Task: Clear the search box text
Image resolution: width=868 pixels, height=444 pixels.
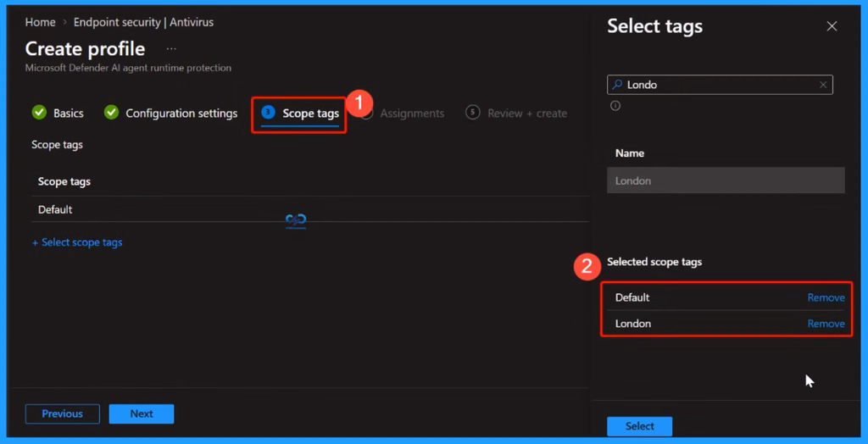Action: pyautogui.click(x=823, y=85)
